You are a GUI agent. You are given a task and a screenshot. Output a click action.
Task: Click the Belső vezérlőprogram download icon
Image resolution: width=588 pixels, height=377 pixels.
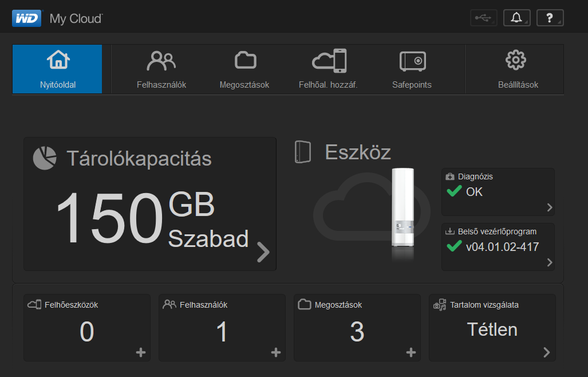(x=449, y=231)
